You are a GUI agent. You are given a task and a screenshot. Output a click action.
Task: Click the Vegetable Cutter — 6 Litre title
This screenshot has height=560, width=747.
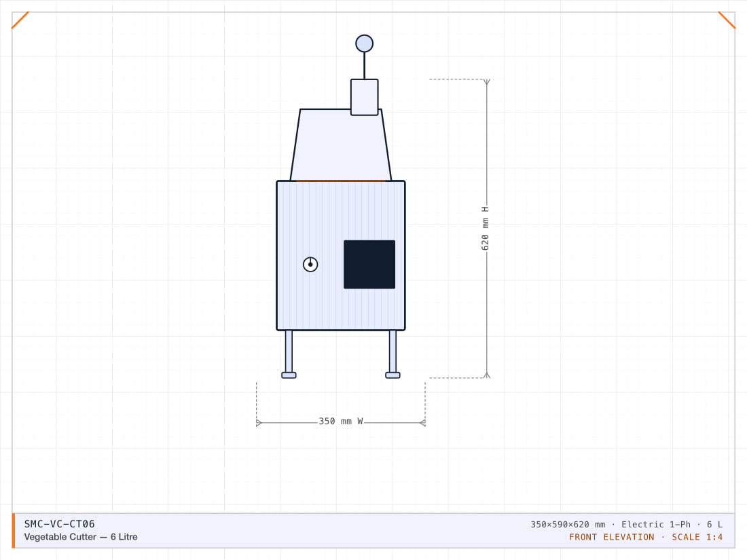81,537
